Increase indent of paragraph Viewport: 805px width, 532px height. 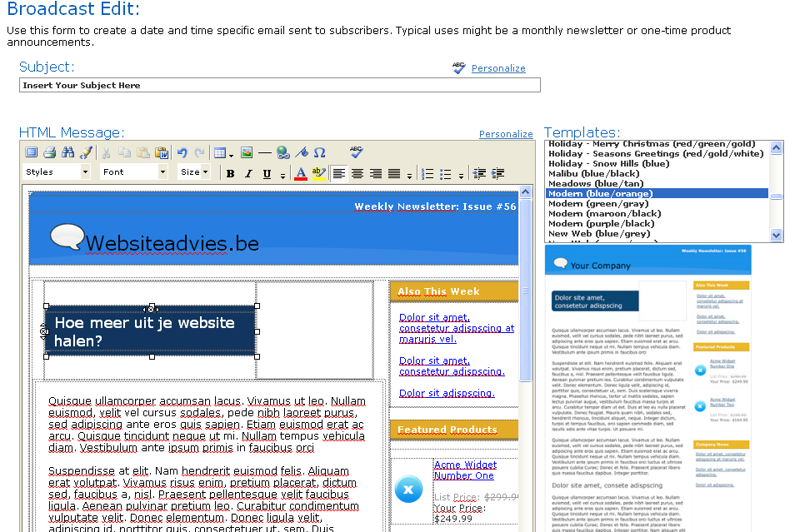pos(498,174)
